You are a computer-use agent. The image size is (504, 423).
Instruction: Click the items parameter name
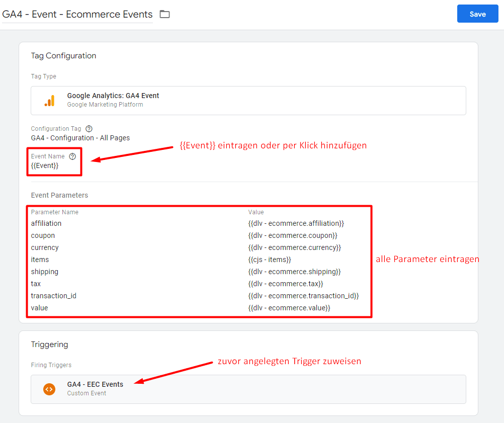(40, 260)
